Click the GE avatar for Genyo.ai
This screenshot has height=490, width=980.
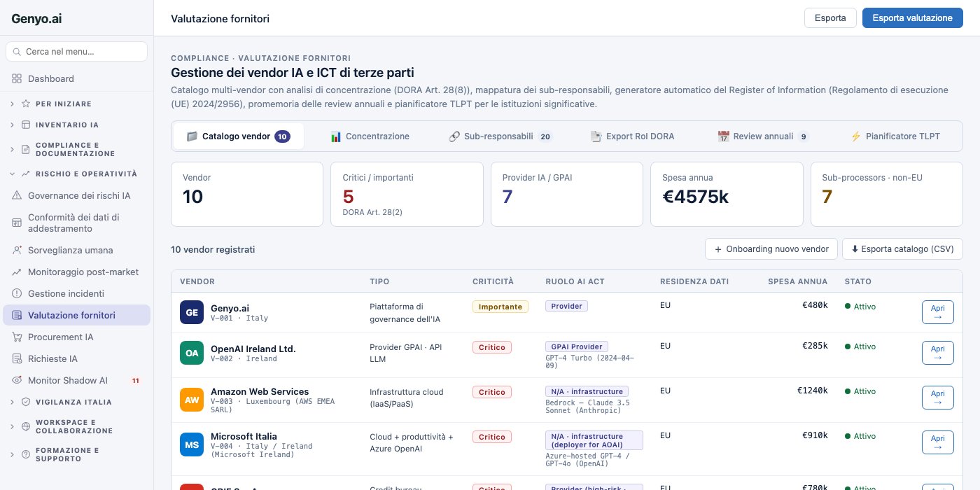tap(192, 312)
